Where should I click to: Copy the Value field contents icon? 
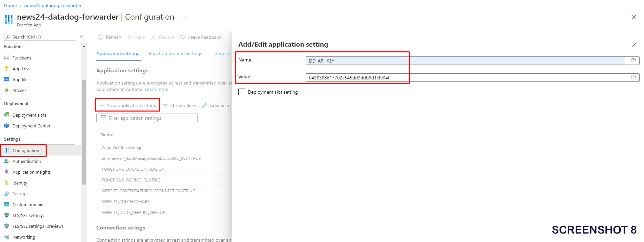[x=634, y=78]
